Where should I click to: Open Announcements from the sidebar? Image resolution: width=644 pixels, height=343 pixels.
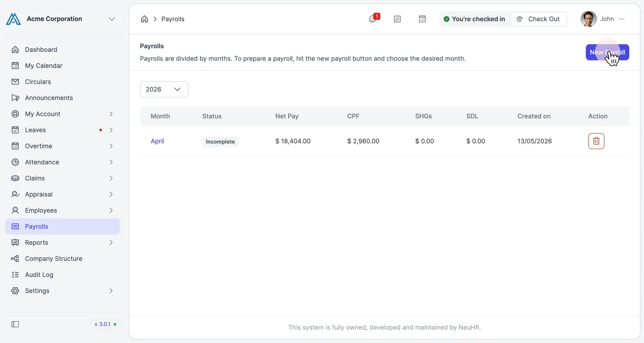(63, 98)
